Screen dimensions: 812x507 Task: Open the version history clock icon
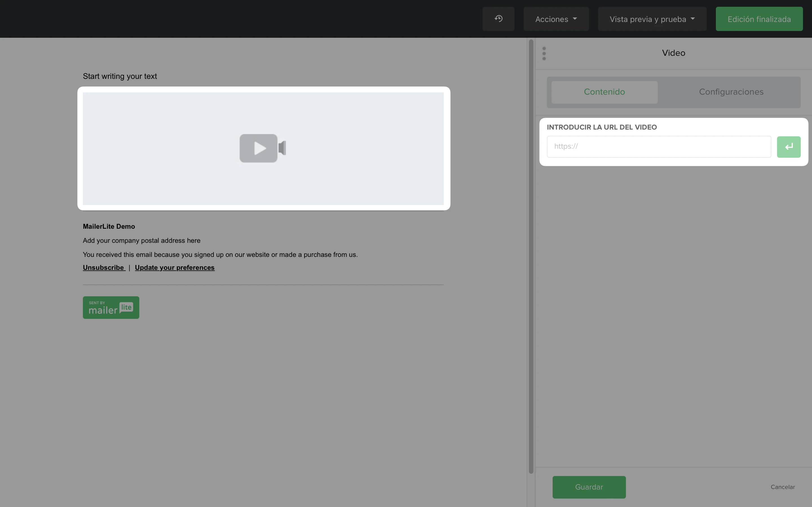tap(498, 19)
